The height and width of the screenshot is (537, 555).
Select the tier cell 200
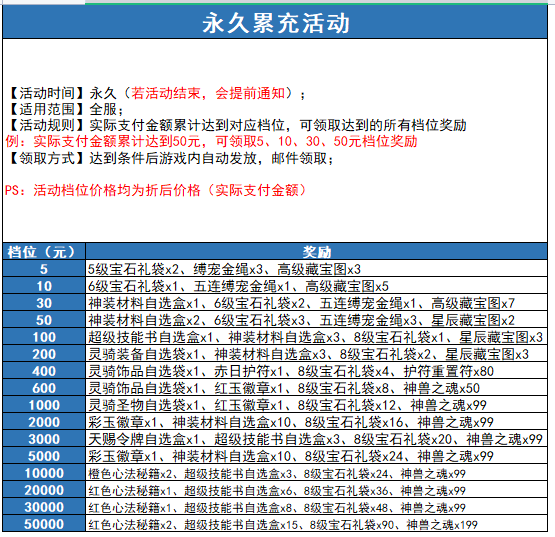pos(44,354)
